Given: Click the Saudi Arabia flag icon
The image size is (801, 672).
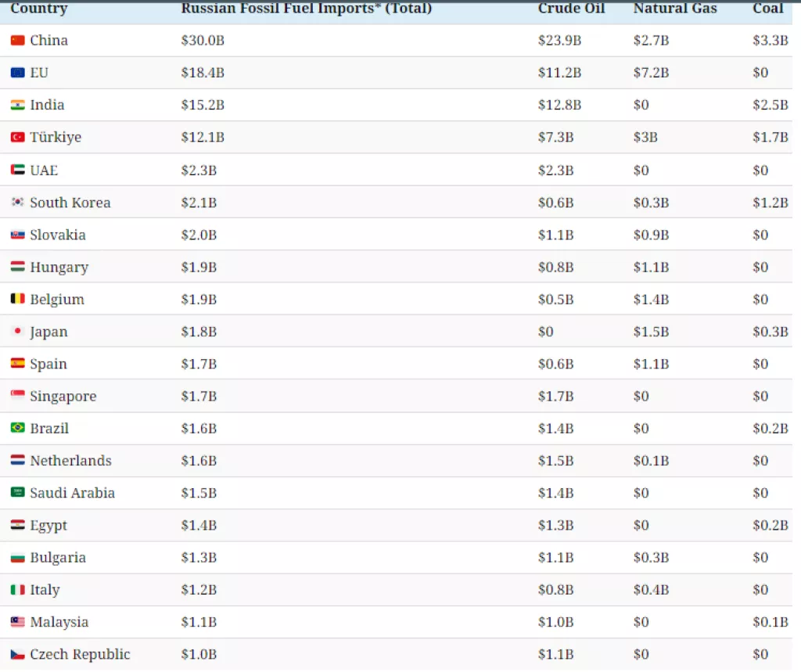Looking at the screenshot, I should [17, 493].
